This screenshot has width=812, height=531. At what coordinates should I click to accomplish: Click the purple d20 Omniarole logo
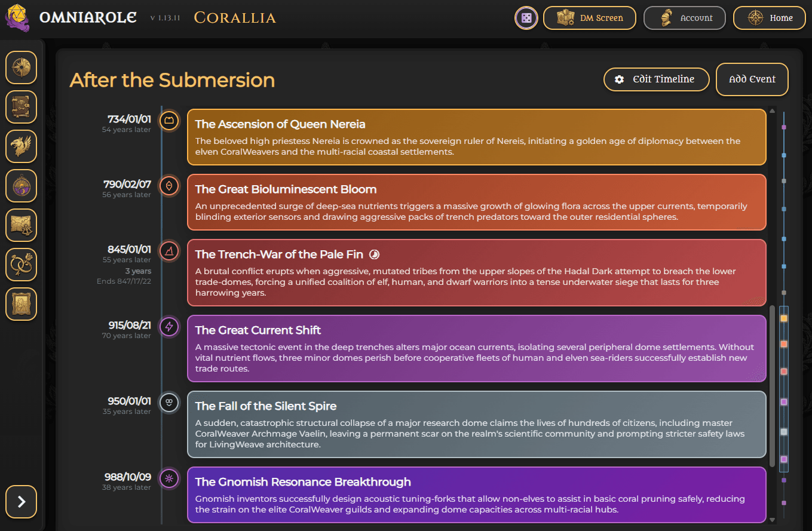click(18, 18)
